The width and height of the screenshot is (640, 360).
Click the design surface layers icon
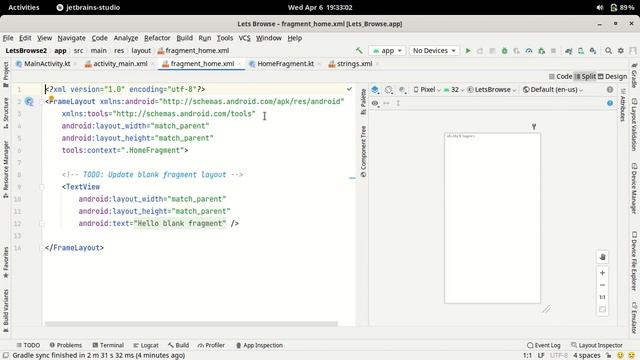[x=375, y=89]
